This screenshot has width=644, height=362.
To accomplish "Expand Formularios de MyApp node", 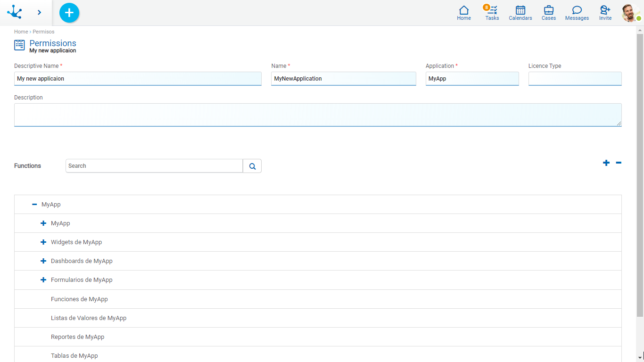I will 43,280.
